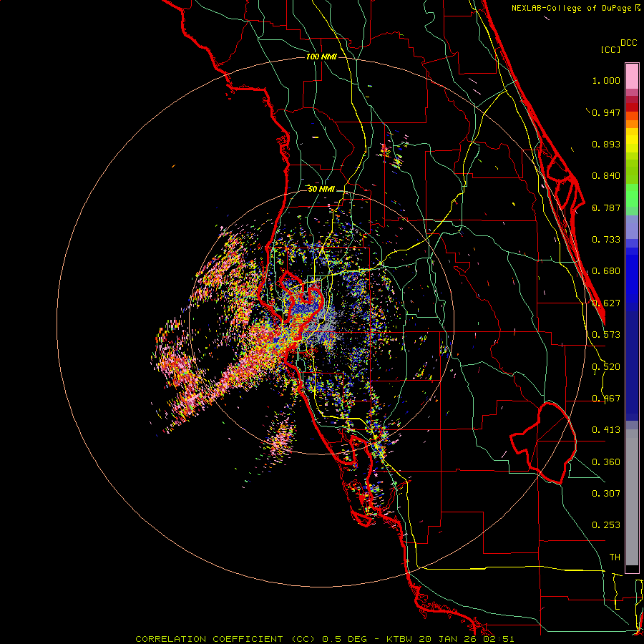
Task: Pick the black swatch at color bar bottom
Action: tap(632, 568)
